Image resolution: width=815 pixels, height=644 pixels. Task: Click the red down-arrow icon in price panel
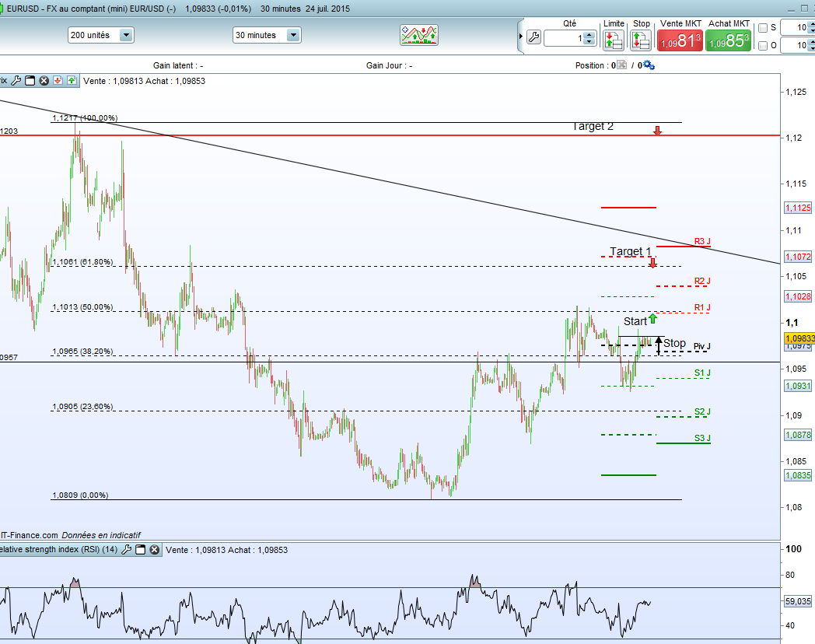[58, 81]
